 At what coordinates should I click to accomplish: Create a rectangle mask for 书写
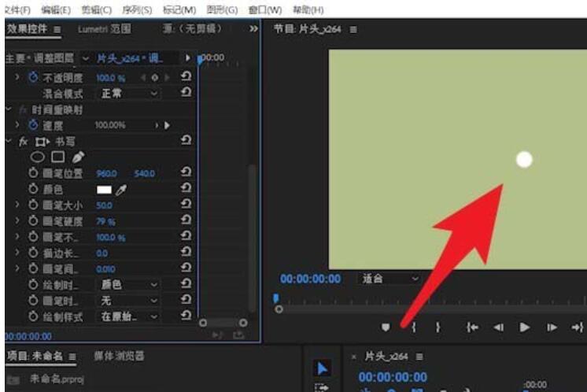[x=57, y=157]
